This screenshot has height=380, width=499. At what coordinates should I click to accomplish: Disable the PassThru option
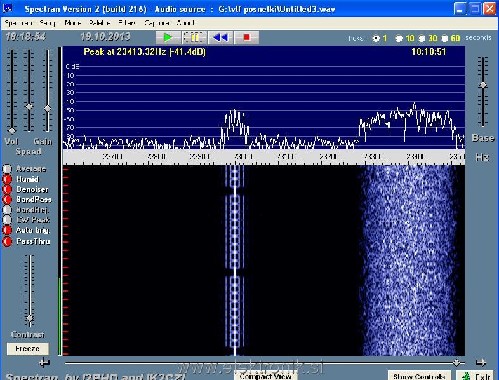7,241
